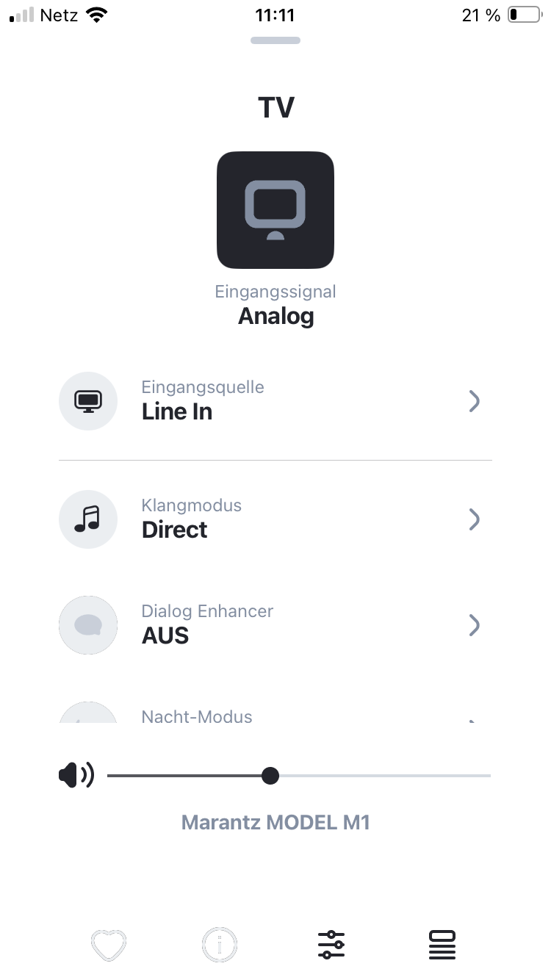Expand Dialog Enhancer options with chevron
This screenshot has height=980, width=551.
coord(475,625)
